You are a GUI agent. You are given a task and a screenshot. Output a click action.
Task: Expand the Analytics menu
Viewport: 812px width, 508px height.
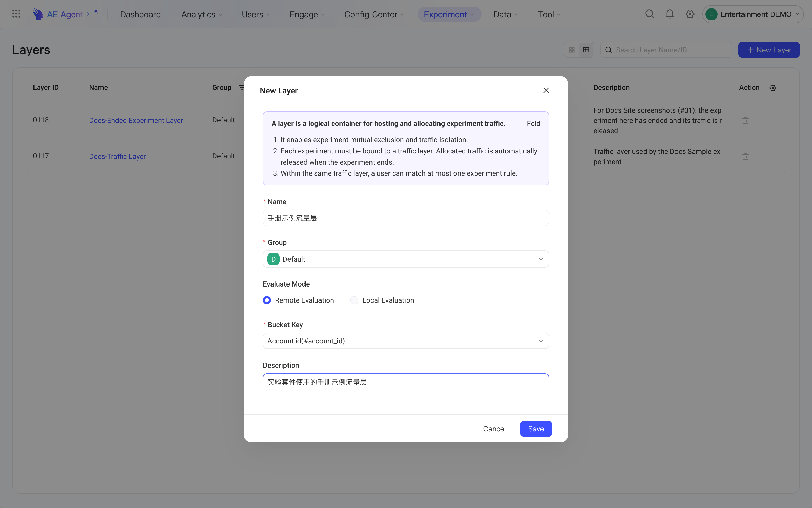(x=202, y=14)
